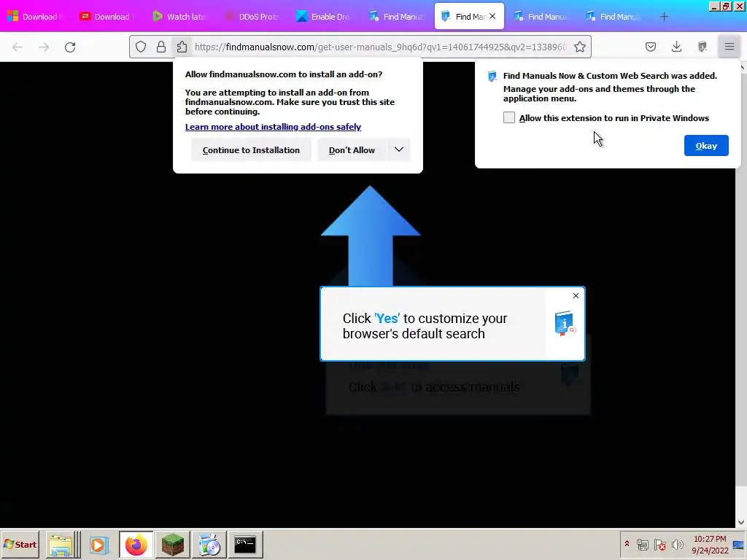Open the Downloads panel
Screen dimensions: 747x560
(x=676, y=47)
